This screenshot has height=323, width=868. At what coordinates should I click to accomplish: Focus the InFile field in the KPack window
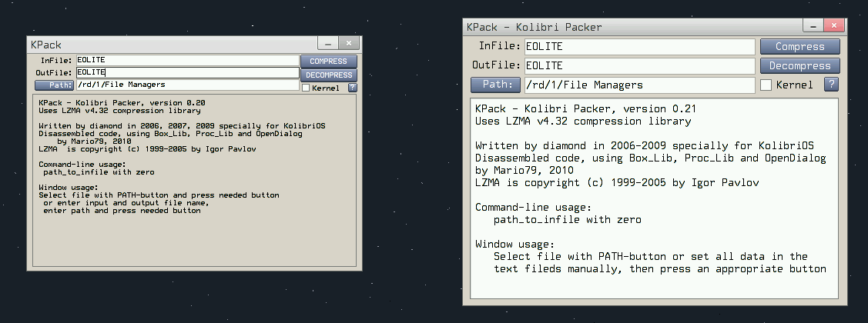coord(187,60)
